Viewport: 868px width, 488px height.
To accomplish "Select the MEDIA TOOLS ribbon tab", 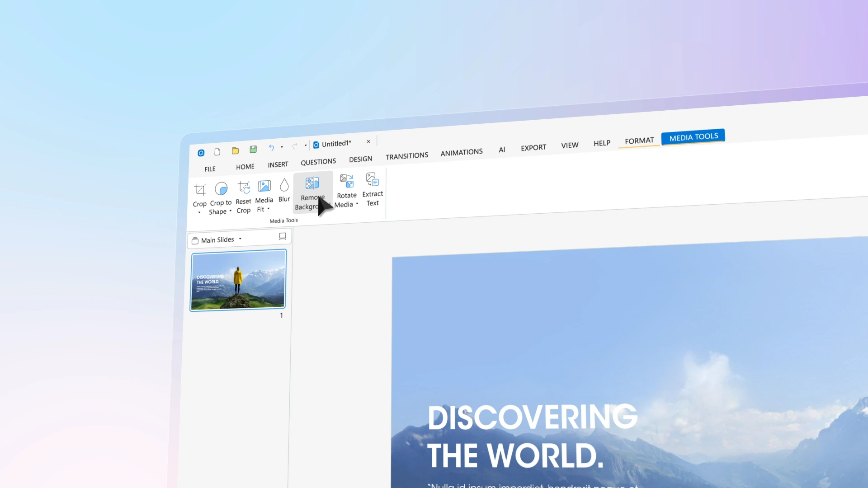I will [693, 137].
